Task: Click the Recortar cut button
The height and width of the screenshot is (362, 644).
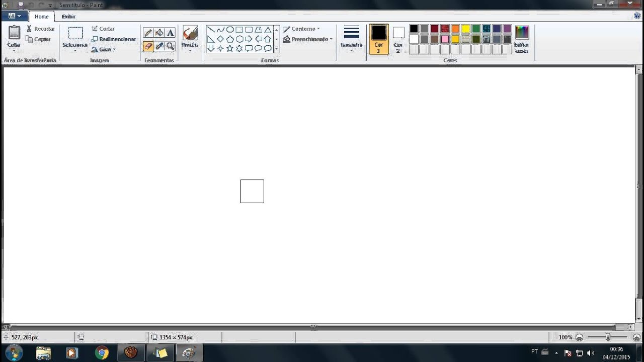Action: tap(41, 29)
